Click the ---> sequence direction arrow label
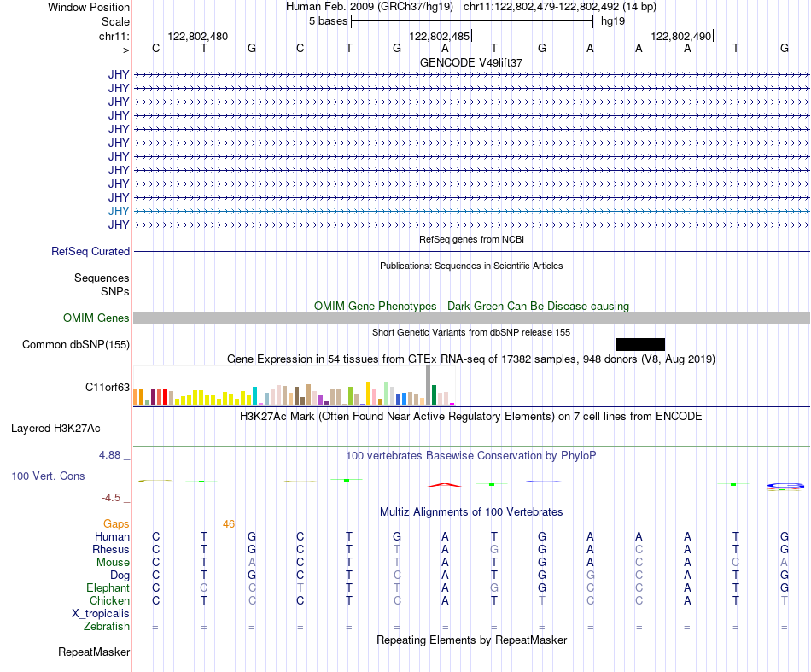Image resolution: width=811 pixels, height=672 pixels. click(120, 50)
